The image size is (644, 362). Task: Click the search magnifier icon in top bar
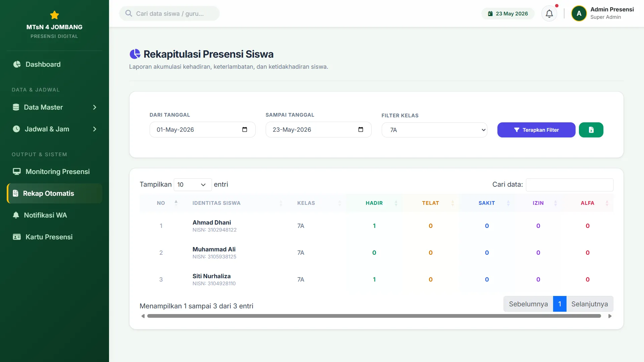click(x=128, y=13)
